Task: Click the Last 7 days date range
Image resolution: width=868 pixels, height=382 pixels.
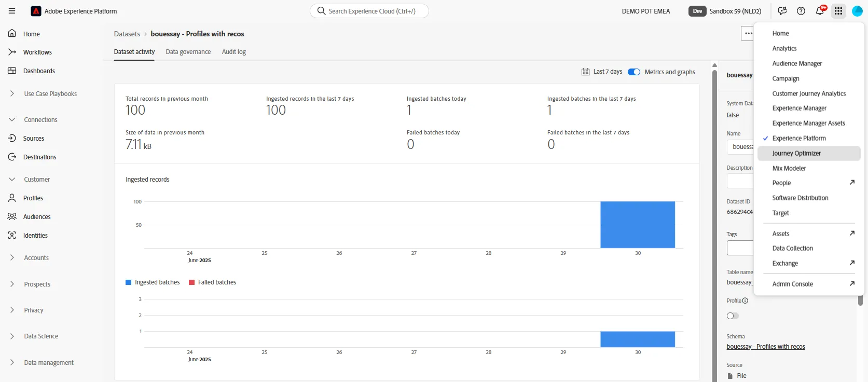Action: tap(608, 72)
